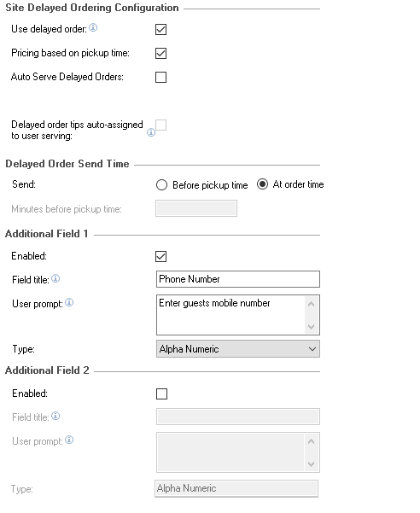The image size is (420, 513).
Task: Click inside the Enter guests mobile number prompt box
Action: 230,315
